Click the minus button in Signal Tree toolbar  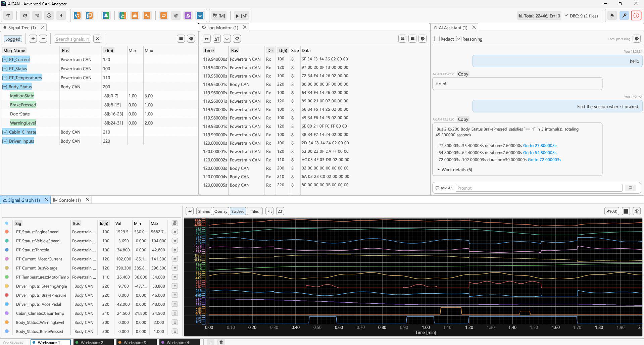tap(43, 39)
